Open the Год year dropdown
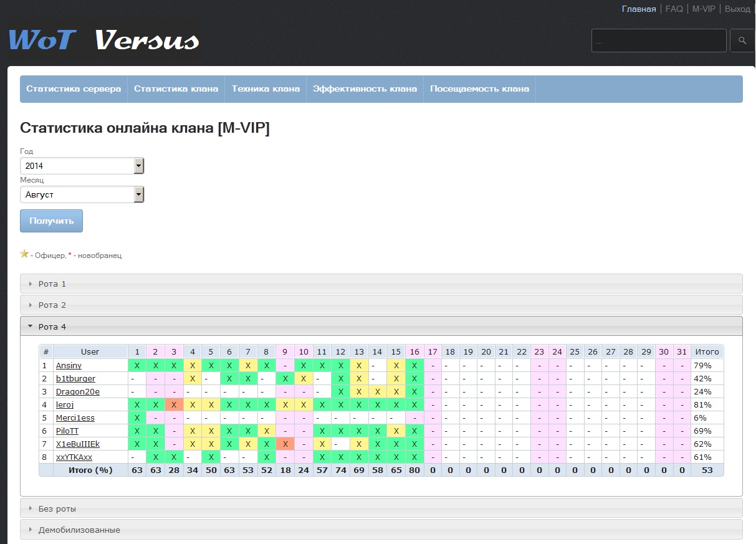This screenshot has height=544, width=756. pyautogui.click(x=82, y=166)
